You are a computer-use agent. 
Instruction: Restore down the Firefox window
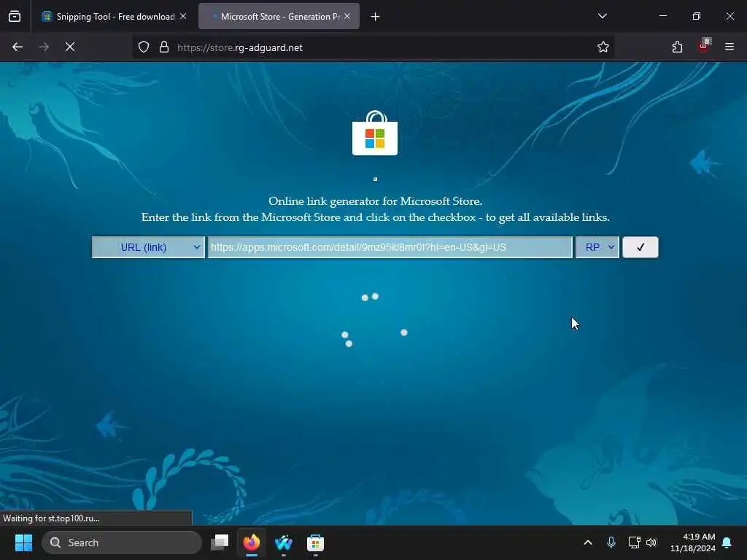(697, 16)
